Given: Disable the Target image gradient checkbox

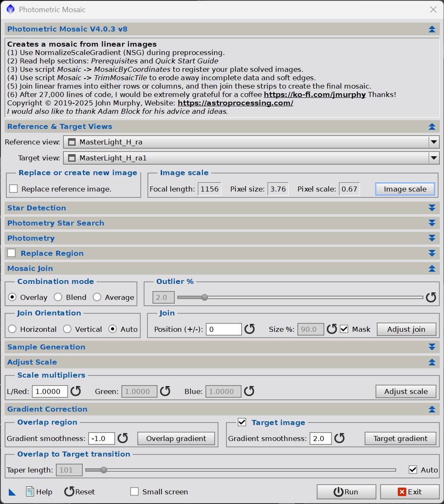Looking at the screenshot, I should (x=242, y=422).
